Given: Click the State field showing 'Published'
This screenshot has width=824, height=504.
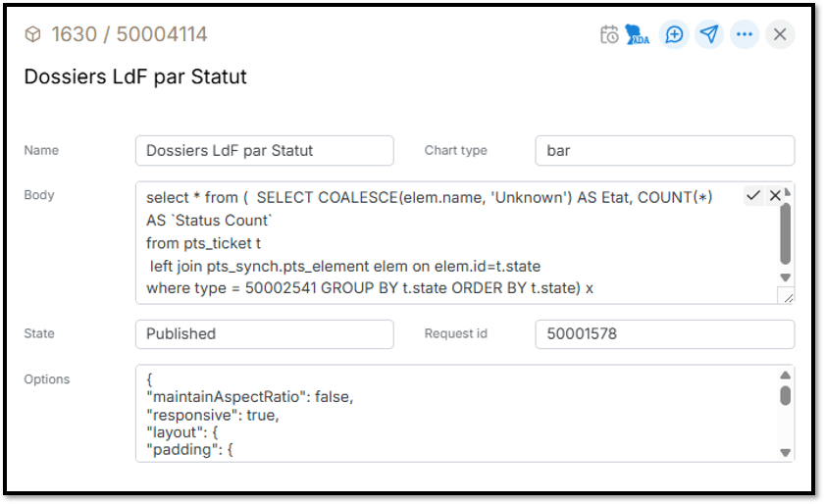Looking at the screenshot, I should point(264,333).
